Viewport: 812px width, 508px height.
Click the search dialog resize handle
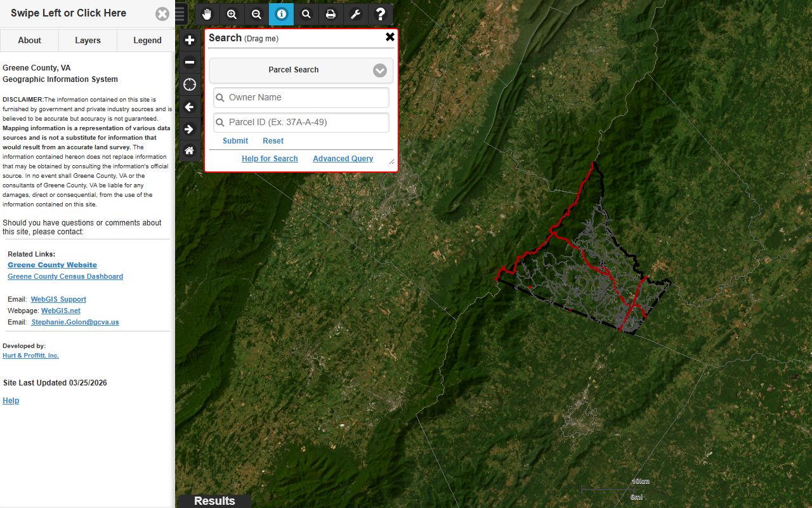coord(391,163)
